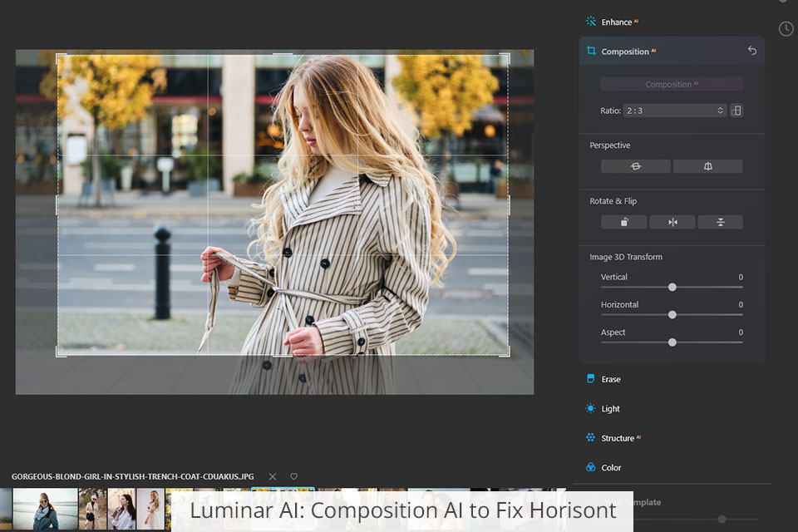Select the woman in white dress thumbnail
Image resolution: width=798 pixels, height=532 pixels.
[150, 509]
